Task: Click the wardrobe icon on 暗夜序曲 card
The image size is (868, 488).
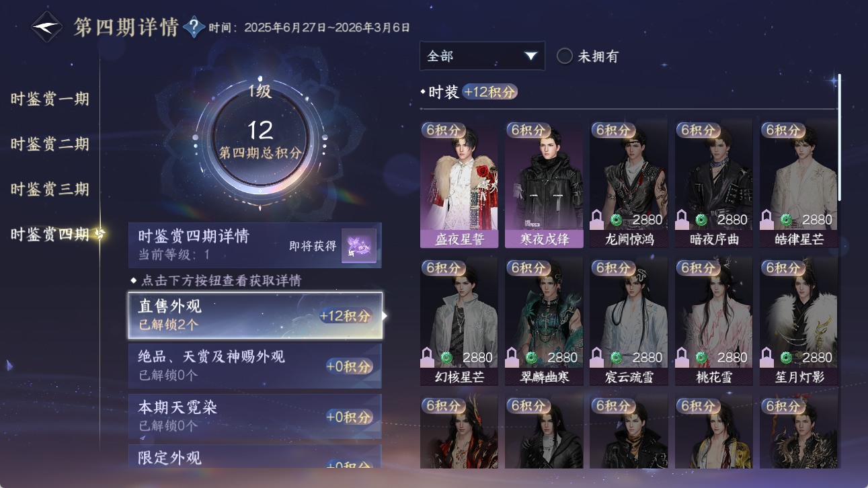Action: (x=682, y=218)
